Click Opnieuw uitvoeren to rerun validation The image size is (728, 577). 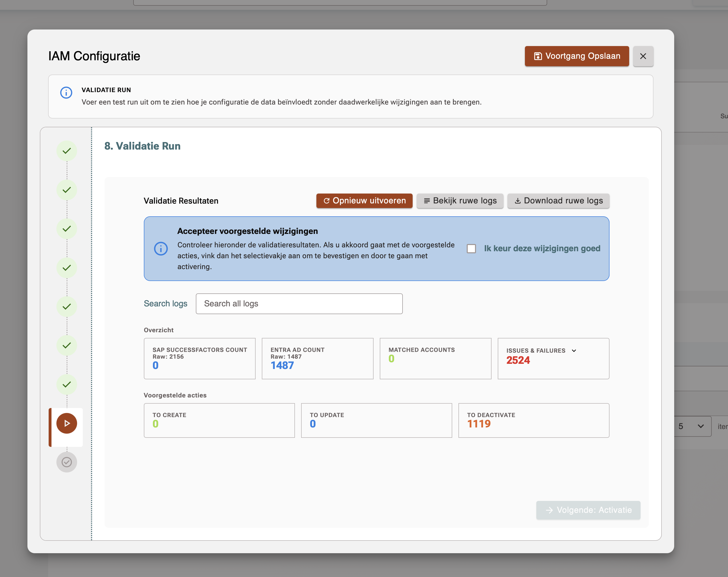364,201
